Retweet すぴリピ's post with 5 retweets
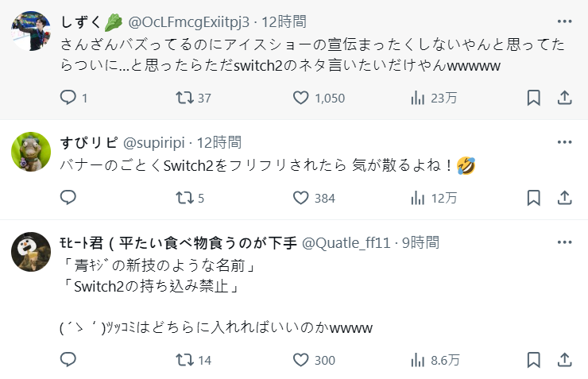This screenshot has width=588, height=379. (x=184, y=198)
